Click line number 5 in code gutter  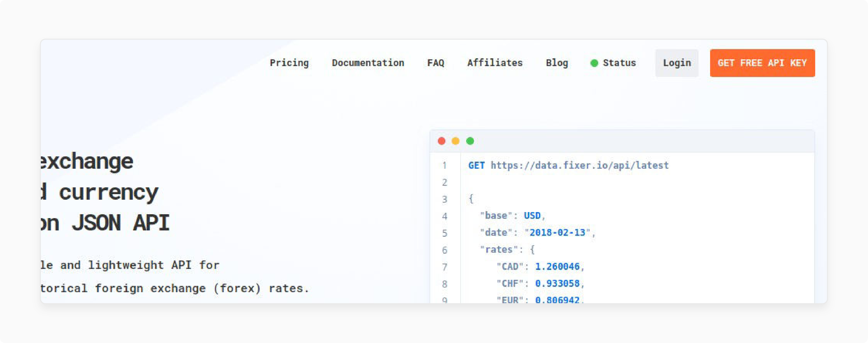(445, 233)
